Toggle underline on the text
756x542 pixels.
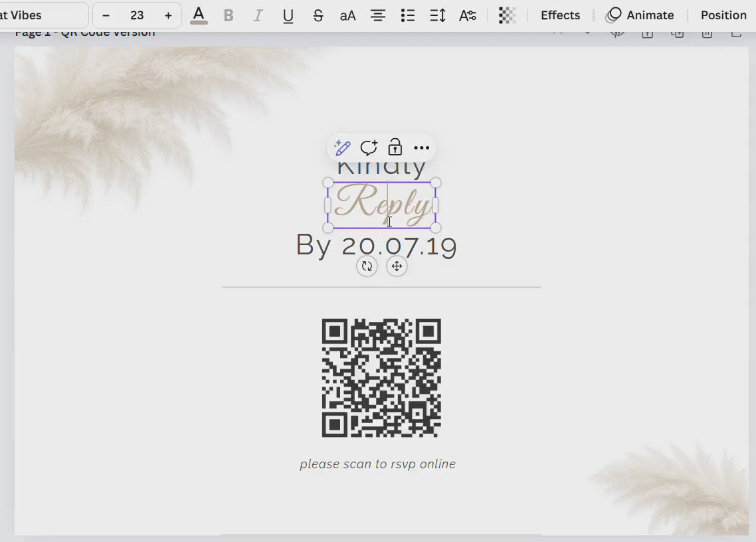[288, 15]
